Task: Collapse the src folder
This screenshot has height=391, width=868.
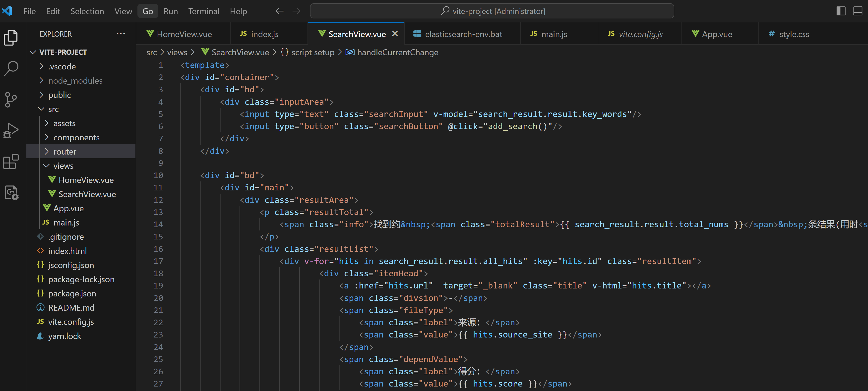Action: (x=81, y=109)
